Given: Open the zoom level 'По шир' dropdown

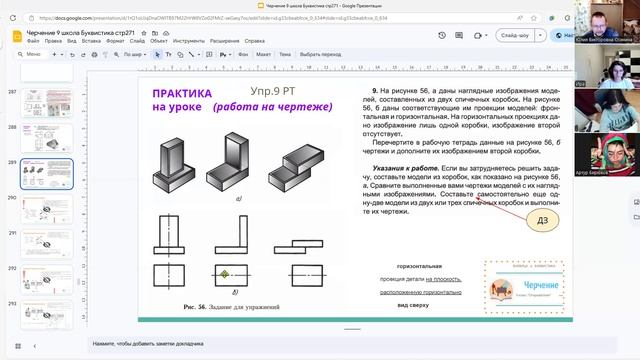Looking at the screenshot, I should [x=135, y=54].
